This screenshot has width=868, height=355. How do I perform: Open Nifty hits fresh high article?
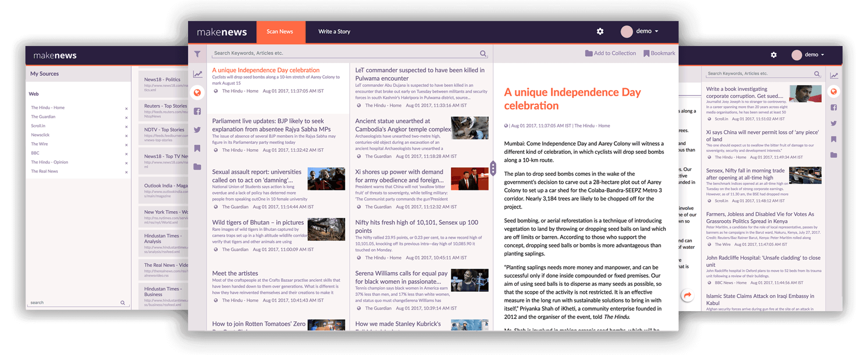(416, 226)
